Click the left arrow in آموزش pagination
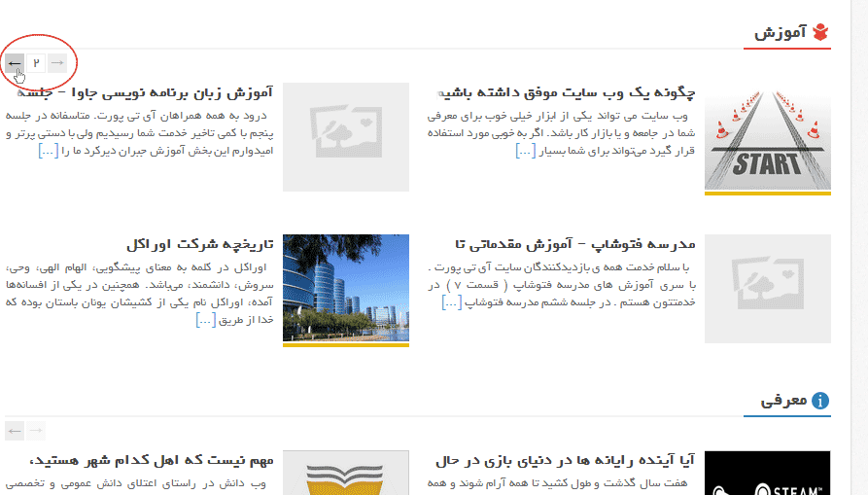This screenshot has width=868, height=495. tap(15, 63)
